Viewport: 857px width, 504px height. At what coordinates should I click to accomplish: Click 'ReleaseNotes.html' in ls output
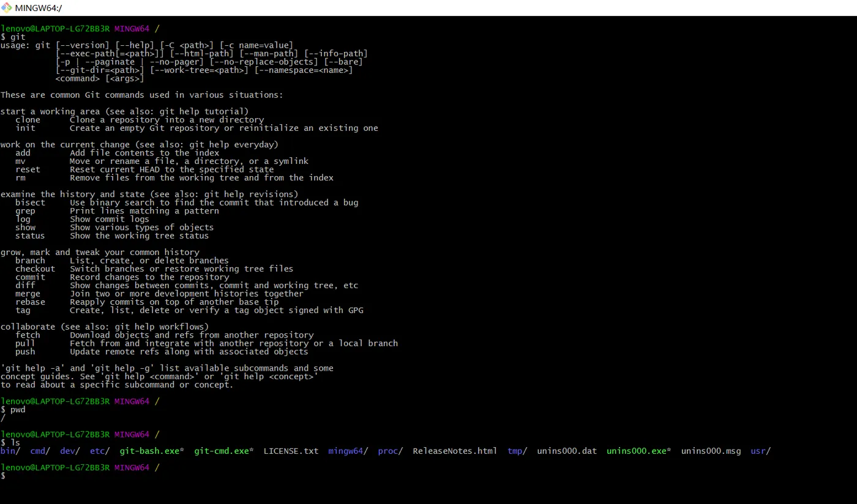pyautogui.click(x=455, y=451)
